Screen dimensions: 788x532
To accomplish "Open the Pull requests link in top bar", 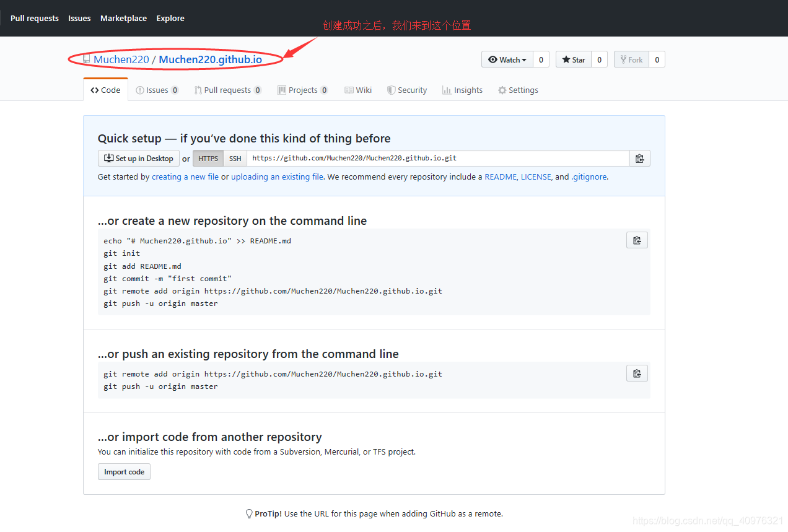I will [35, 18].
